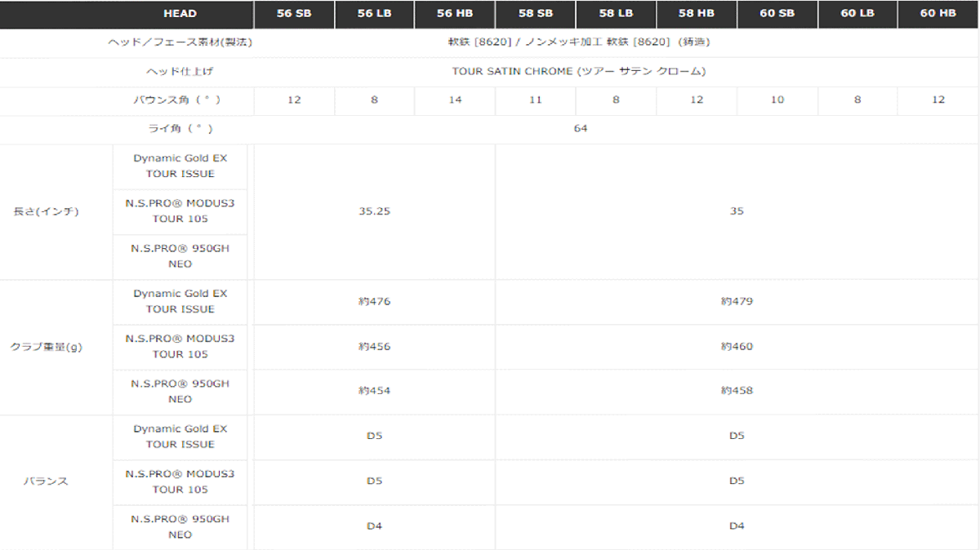Select the bounce angle value 14
Image resolution: width=980 pixels, height=550 pixels.
point(455,100)
